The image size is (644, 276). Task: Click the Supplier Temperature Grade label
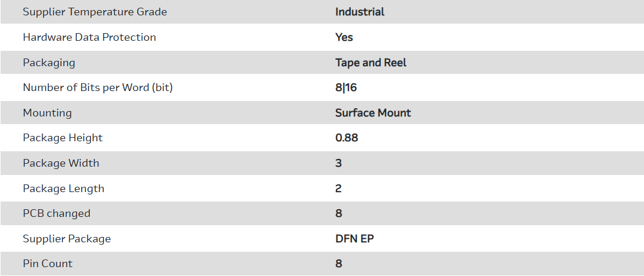pyautogui.click(x=95, y=12)
